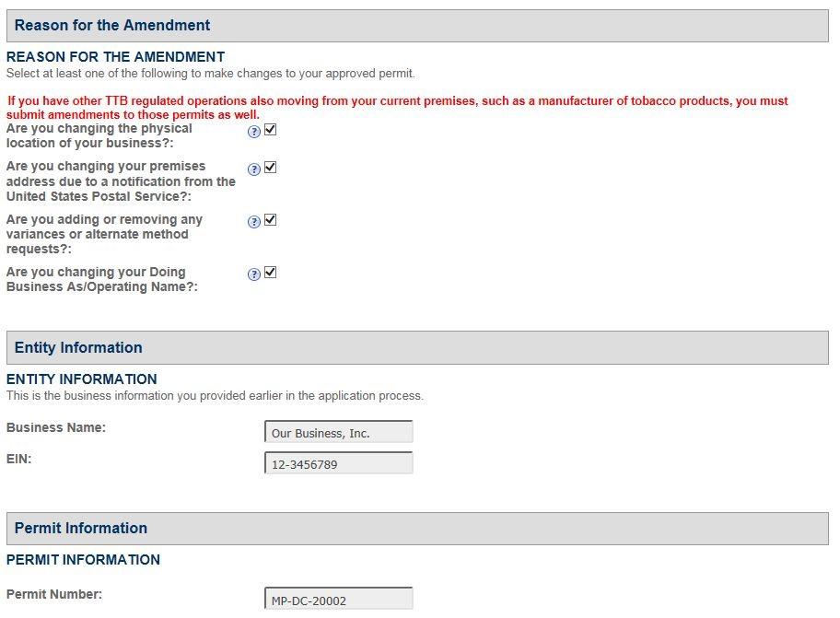The width and height of the screenshot is (840, 618).
Task: Click the Reason for the Amendment section bar
Action: 417,26
